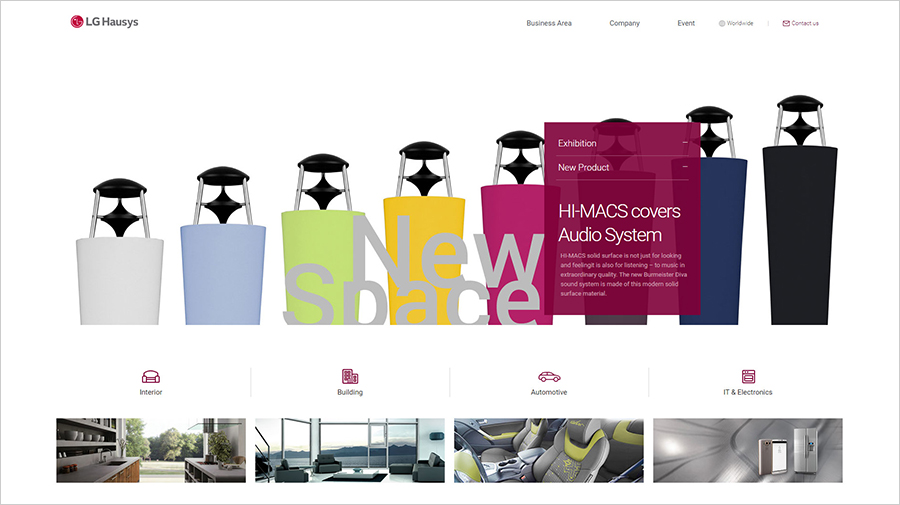Click the IT & Electronics appliance icon
The width and height of the screenshot is (900, 505).
(x=748, y=376)
